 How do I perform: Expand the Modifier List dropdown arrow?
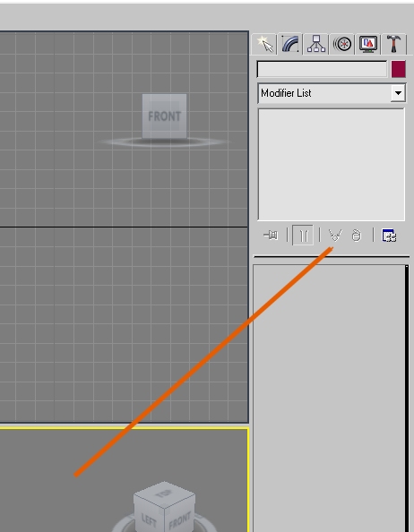point(398,93)
